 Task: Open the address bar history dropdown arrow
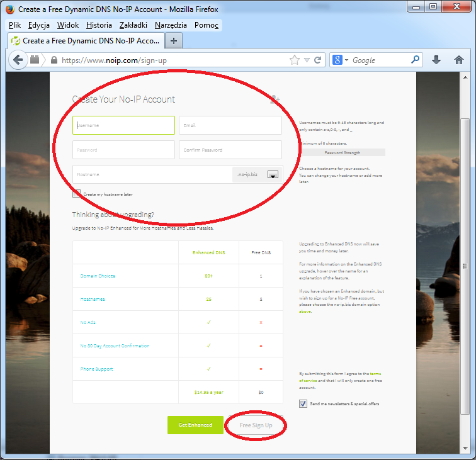pos(307,60)
